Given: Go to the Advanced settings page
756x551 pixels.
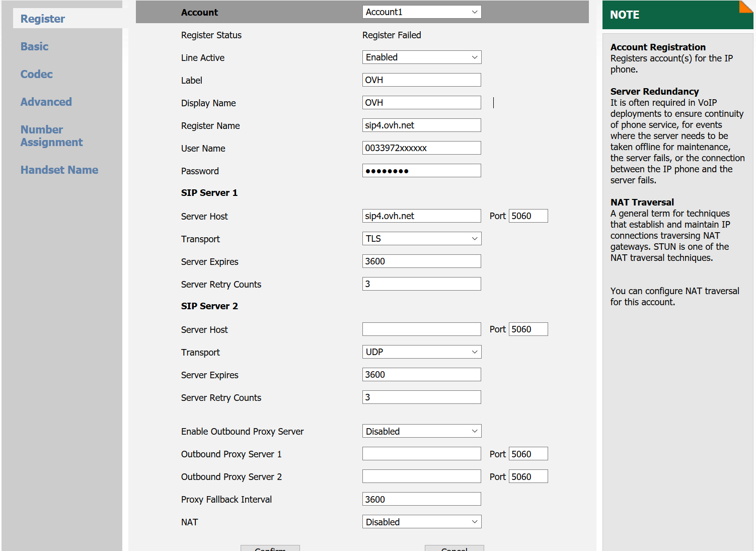Looking at the screenshot, I should [x=46, y=102].
